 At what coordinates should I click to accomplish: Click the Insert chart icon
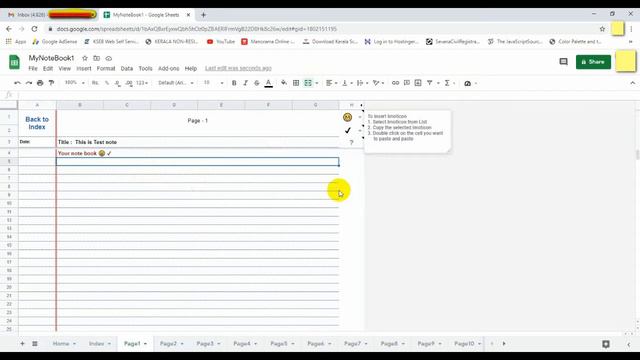[x=418, y=83]
